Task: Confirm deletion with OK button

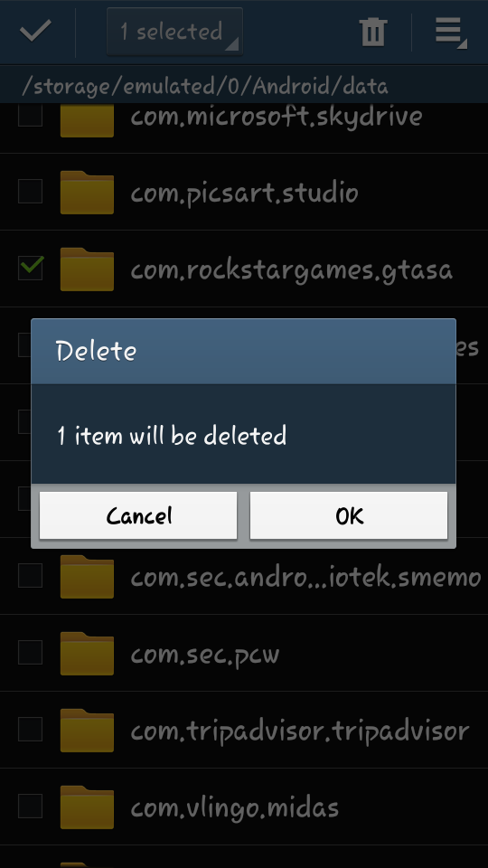Action: tap(349, 515)
